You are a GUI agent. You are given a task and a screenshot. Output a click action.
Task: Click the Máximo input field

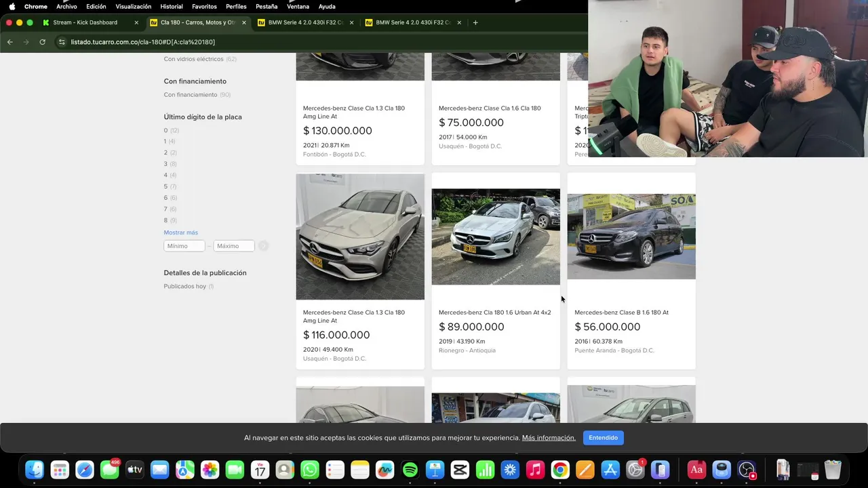point(234,246)
